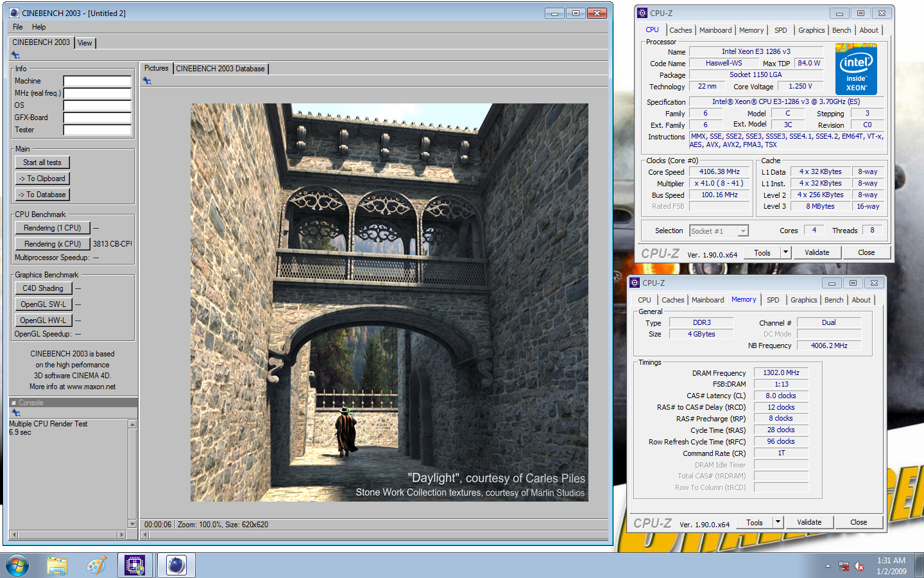Click www.maxon.net info text
Image resolution: width=924 pixels, height=578 pixels.
[x=91, y=387]
